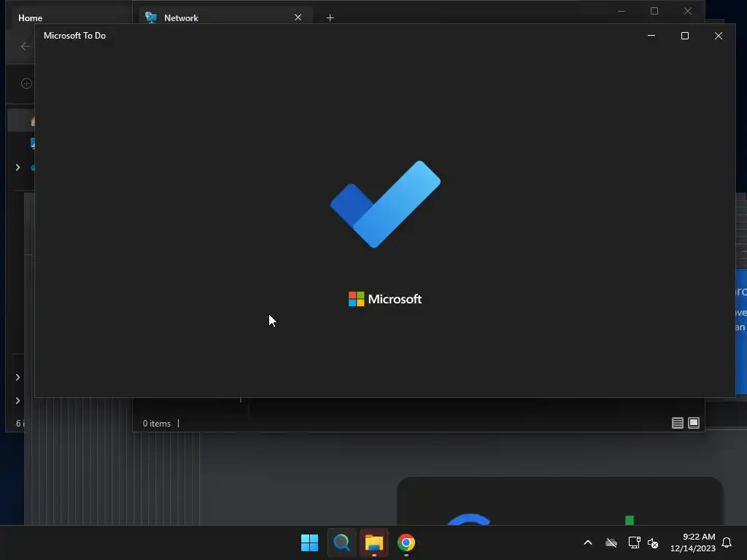
Task: Open the OneDrive tray icon
Action: [611, 542]
